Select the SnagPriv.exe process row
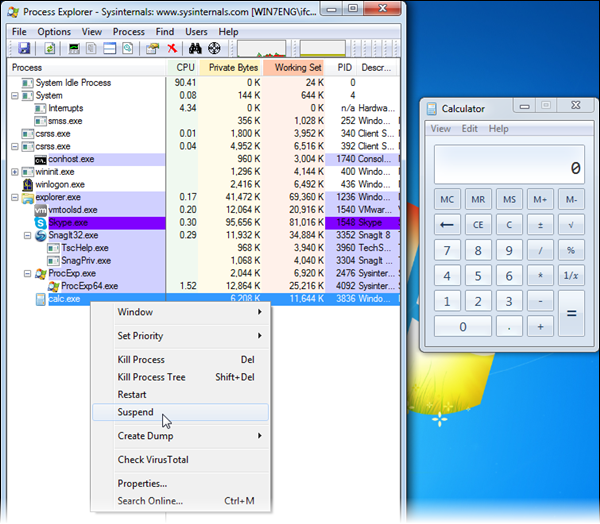 (204, 261)
